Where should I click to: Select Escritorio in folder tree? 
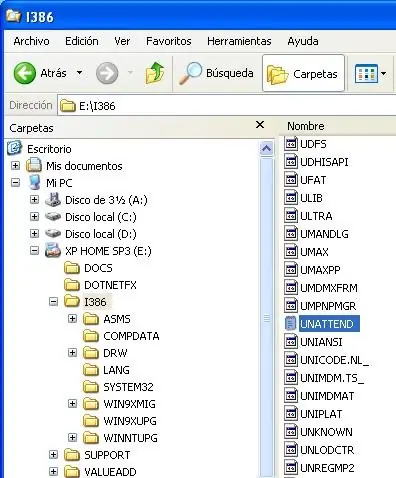tap(49, 149)
